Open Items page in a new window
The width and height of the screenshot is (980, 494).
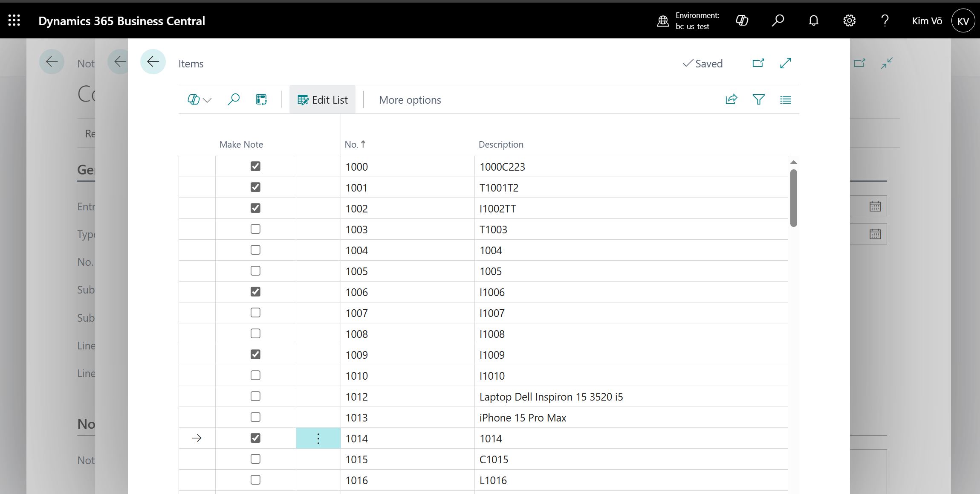(758, 63)
